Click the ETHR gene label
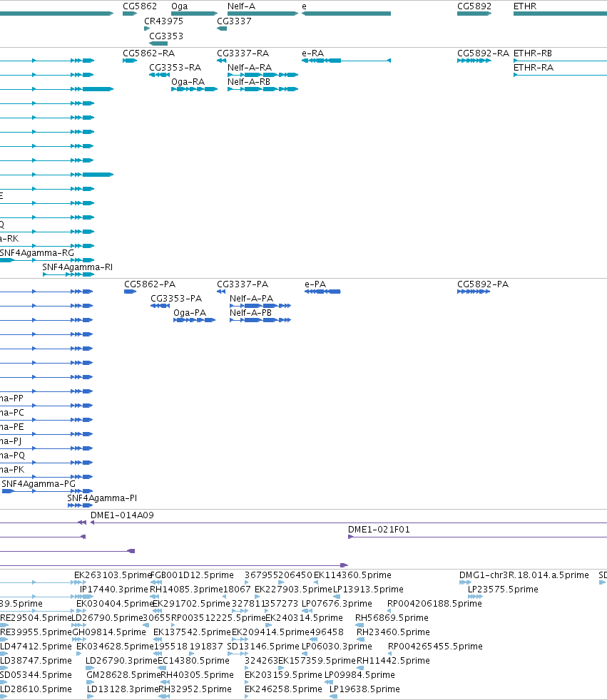607x700 pixels. coord(525,6)
